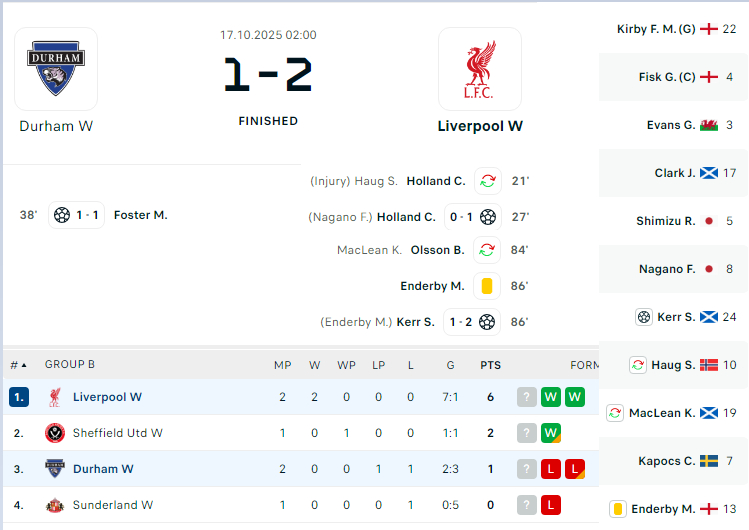Click Durham W's grey question mark form badge
The height and width of the screenshot is (530, 749).
click(x=526, y=469)
